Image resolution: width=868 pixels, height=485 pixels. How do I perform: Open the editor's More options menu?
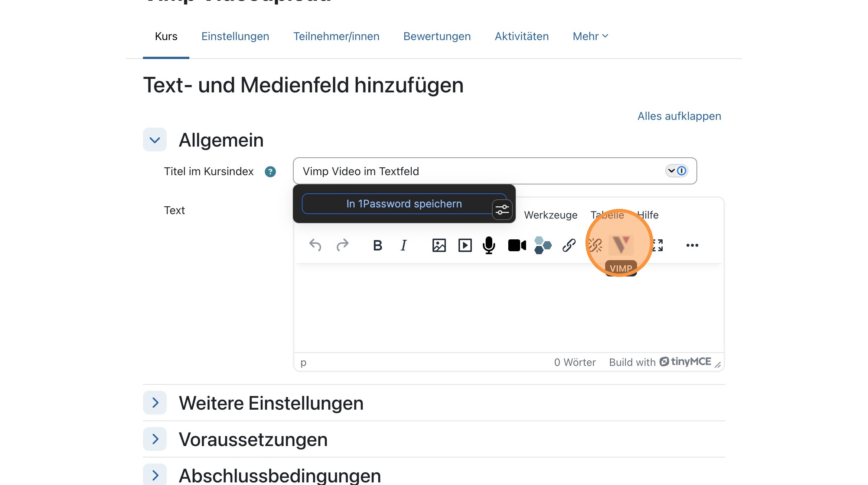(x=692, y=245)
